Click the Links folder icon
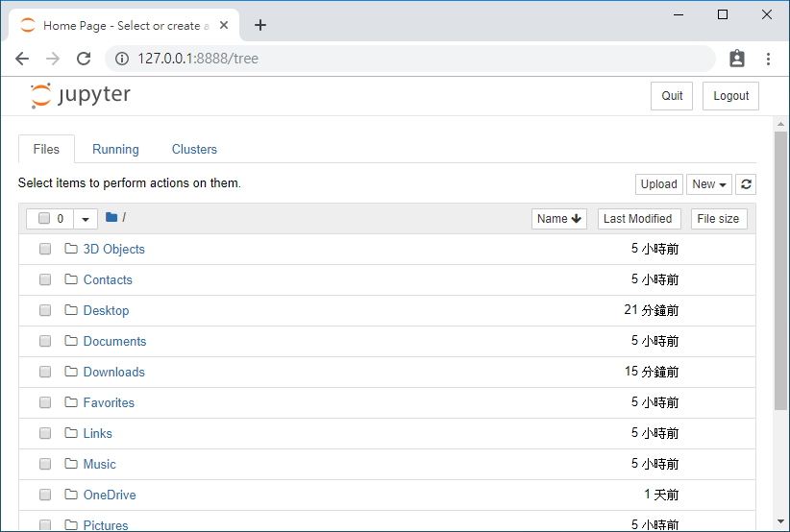 (71, 432)
